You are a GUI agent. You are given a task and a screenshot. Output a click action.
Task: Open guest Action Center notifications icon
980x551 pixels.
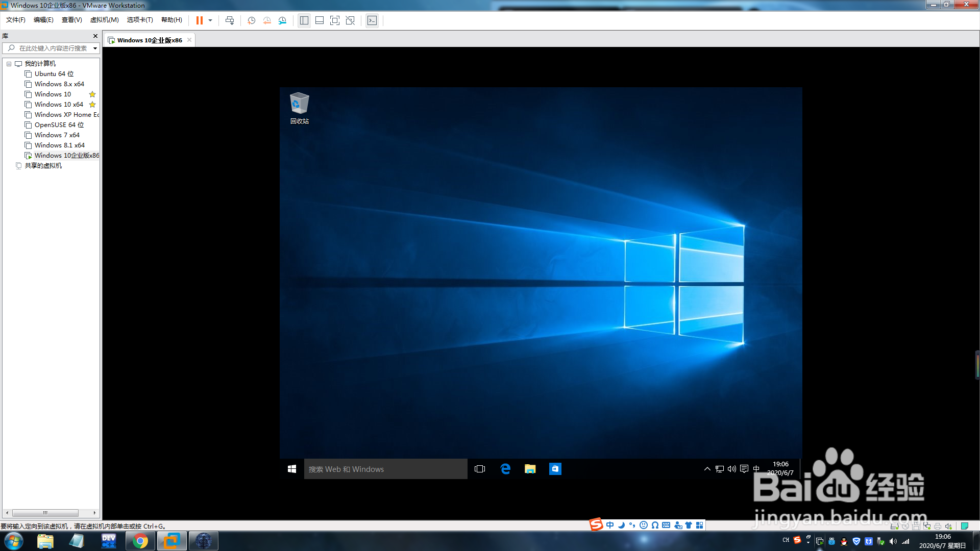tap(744, 469)
